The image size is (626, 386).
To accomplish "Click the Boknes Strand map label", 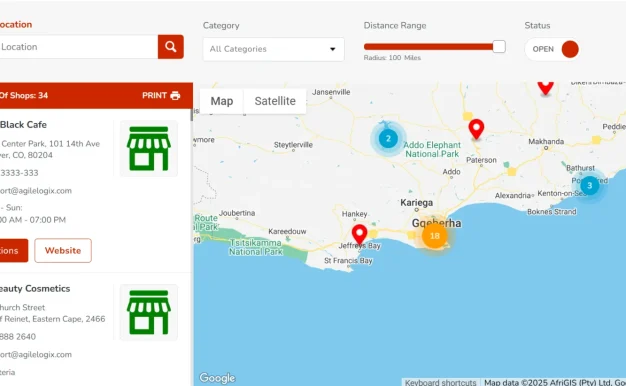I will click(x=552, y=212).
